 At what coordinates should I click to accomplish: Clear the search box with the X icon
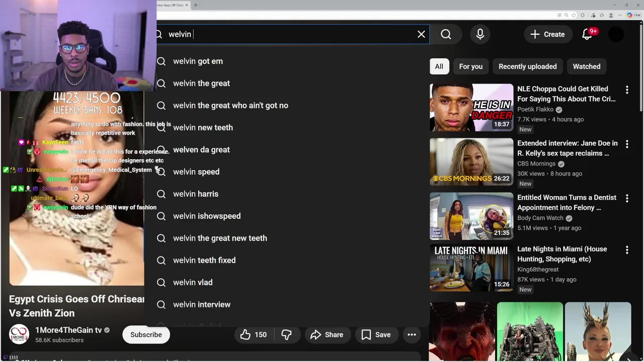coord(421,34)
